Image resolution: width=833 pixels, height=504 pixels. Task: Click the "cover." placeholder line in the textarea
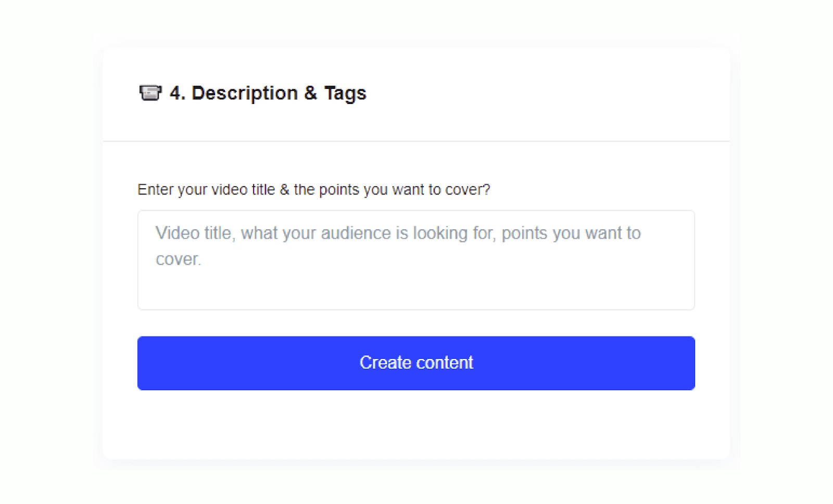(x=178, y=259)
